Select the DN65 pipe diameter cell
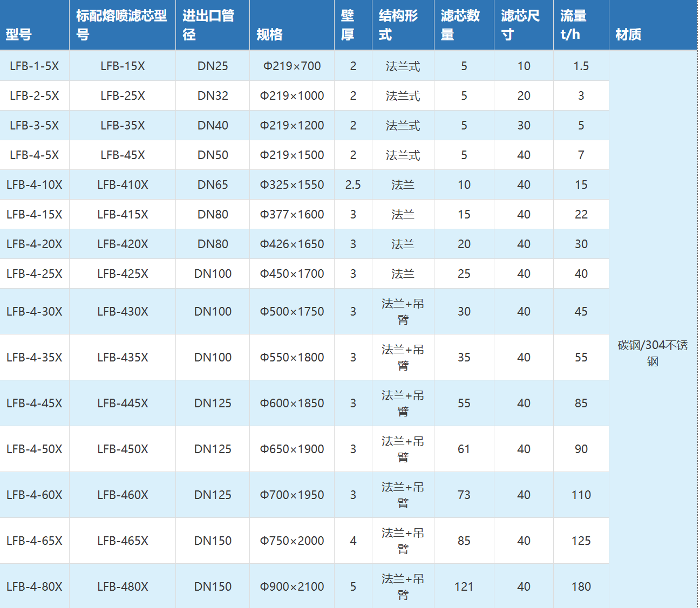This screenshot has width=700, height=608. [213, 185]
